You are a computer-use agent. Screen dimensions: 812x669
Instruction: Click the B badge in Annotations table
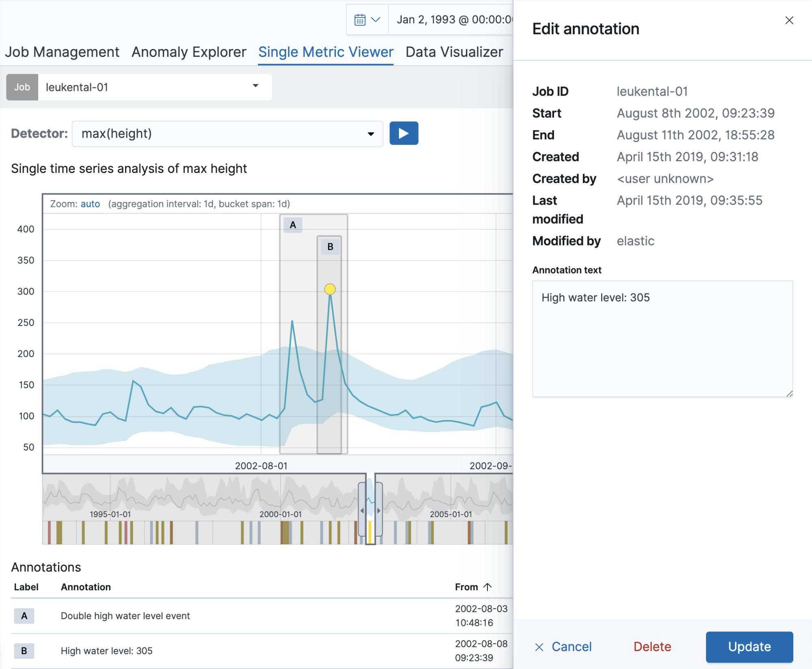[24, 651]
